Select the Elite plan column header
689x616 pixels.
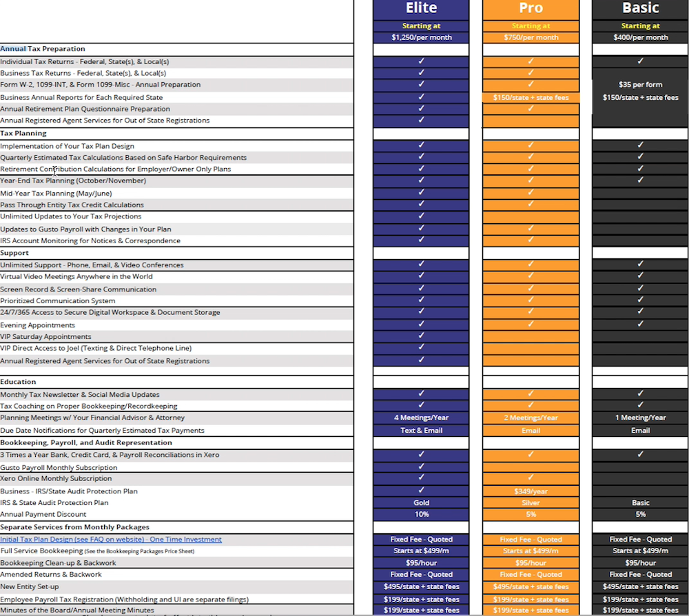tap(421, 9)
